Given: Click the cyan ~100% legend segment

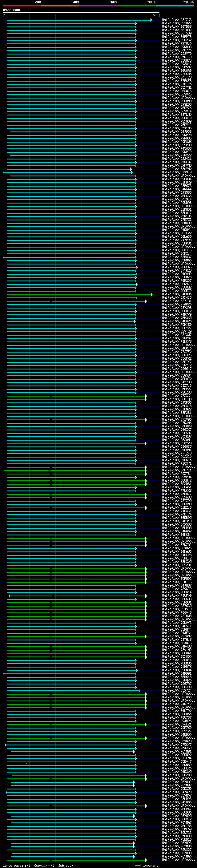Looking at the screenshot, I should 175,6.
